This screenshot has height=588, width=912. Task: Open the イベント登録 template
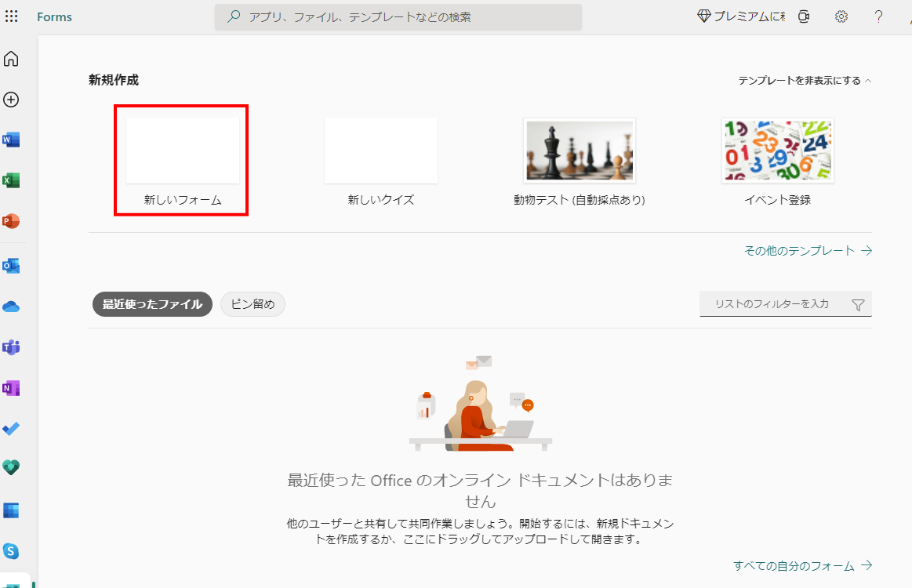click(x=778, y=161)
